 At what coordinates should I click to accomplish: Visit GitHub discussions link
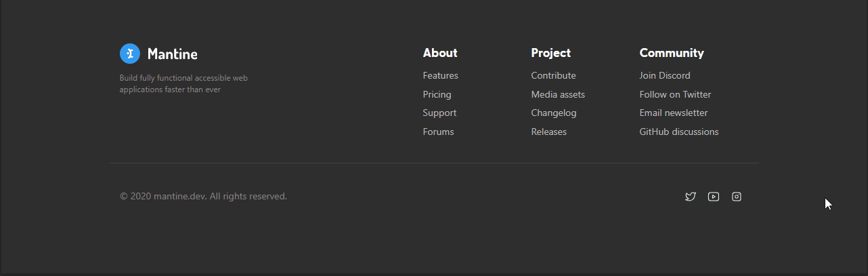coord(679,132)
